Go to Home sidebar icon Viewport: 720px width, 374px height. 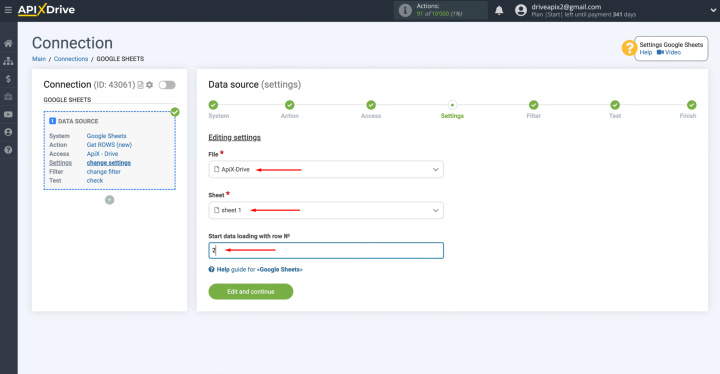8,44
